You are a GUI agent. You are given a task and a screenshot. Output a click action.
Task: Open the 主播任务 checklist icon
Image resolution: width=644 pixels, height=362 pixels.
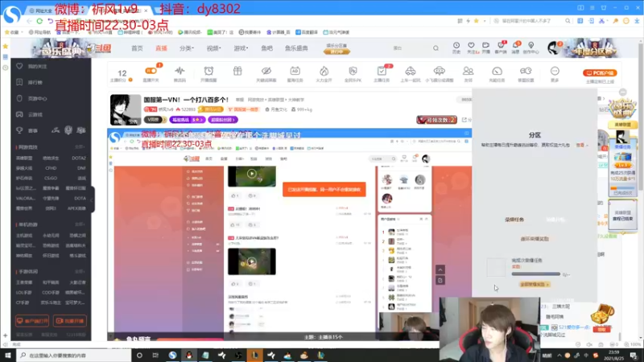382,71
